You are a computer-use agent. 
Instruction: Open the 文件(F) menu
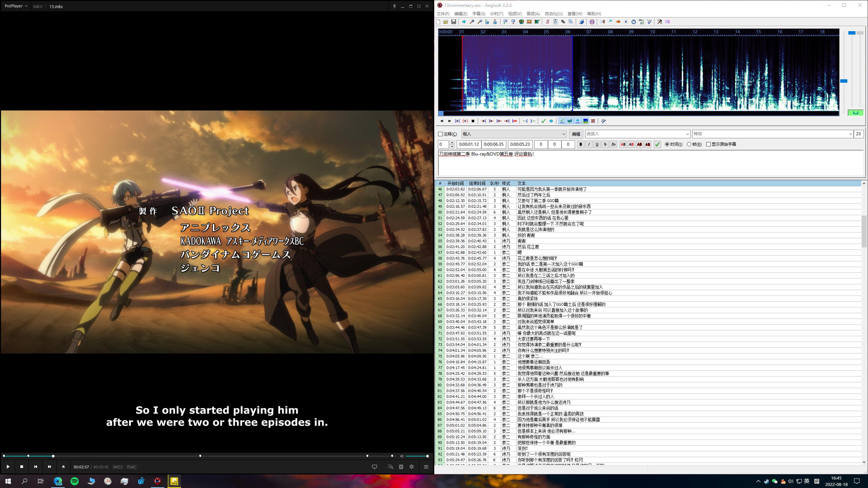click(443, 14)
